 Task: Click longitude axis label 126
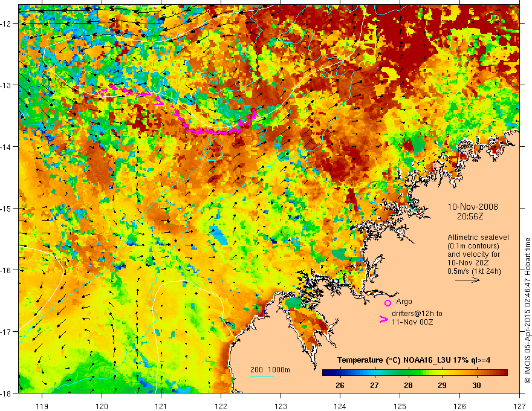pos(459,406)
